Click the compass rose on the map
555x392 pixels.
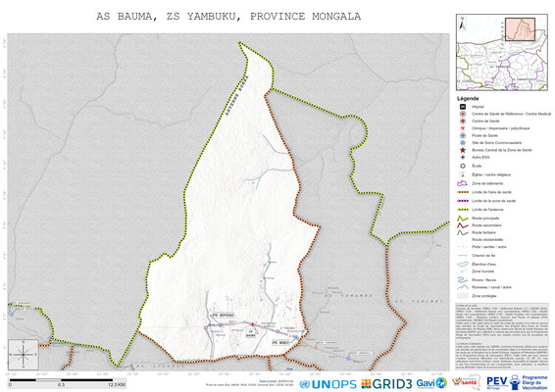click(x=23, y=355)
